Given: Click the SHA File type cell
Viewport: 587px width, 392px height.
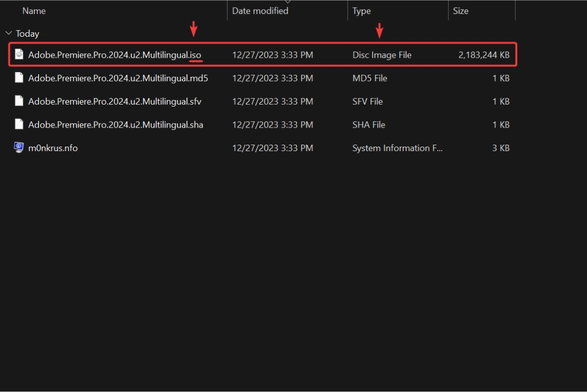Looking at the screenshot, I should (x=369, y=125).
